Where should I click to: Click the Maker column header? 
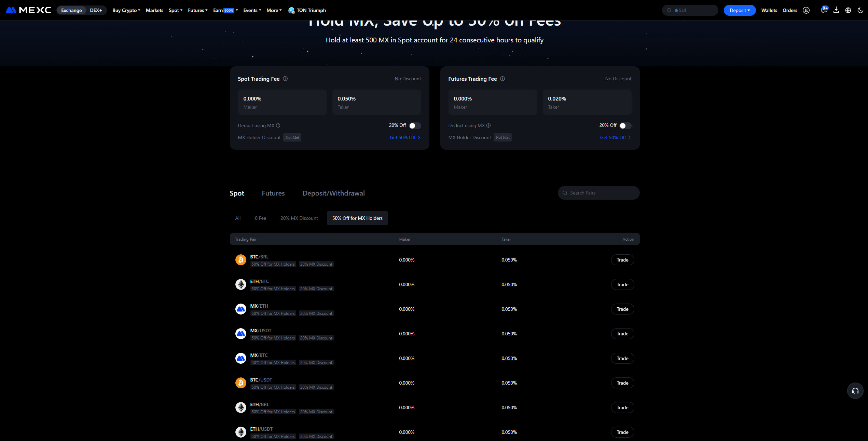coord(405,239)
